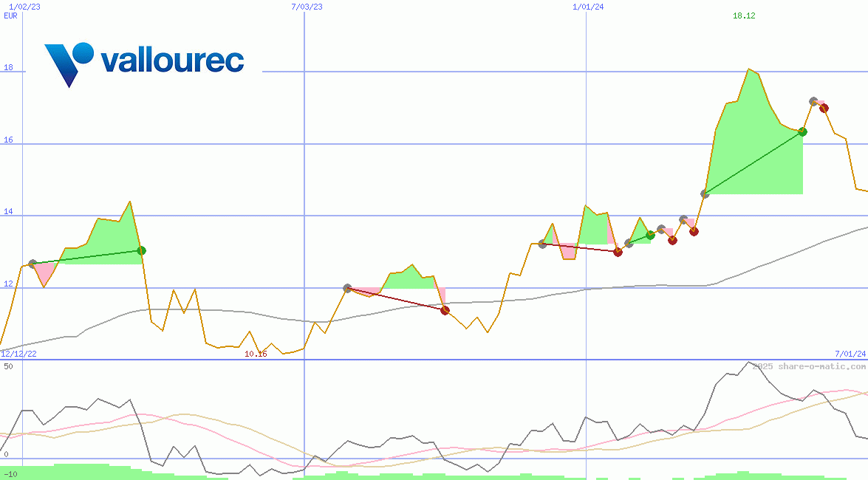Open the share-o-matic.com watermark link

pos(809,366)
